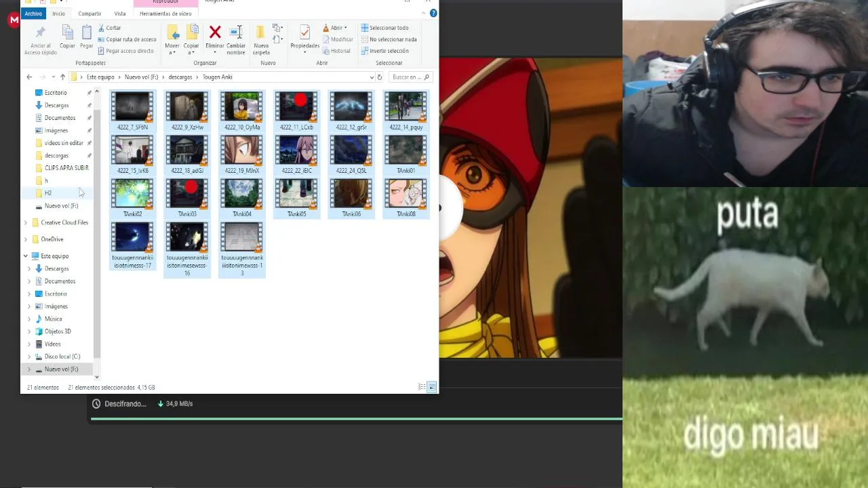This screenshot has width=868, height=488.
Task: Pin folder with Anclar al Acceso rápido
Action: click(x=41, y=40)
